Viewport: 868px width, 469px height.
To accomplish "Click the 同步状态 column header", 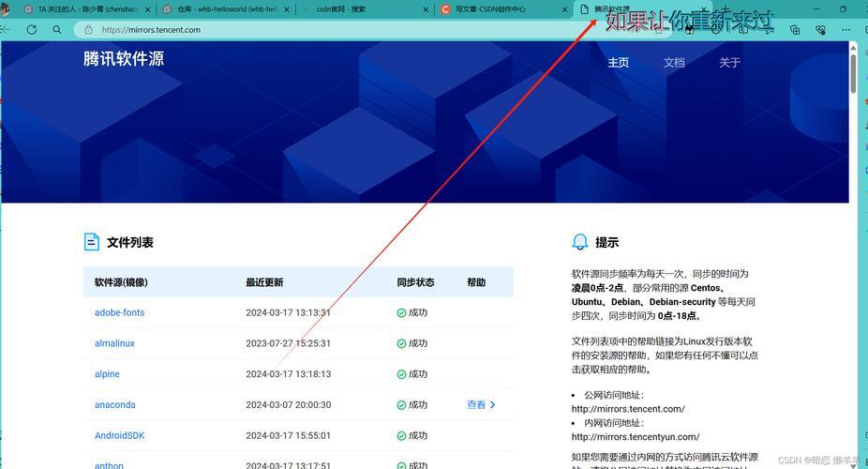I will [x=415, y=282].
